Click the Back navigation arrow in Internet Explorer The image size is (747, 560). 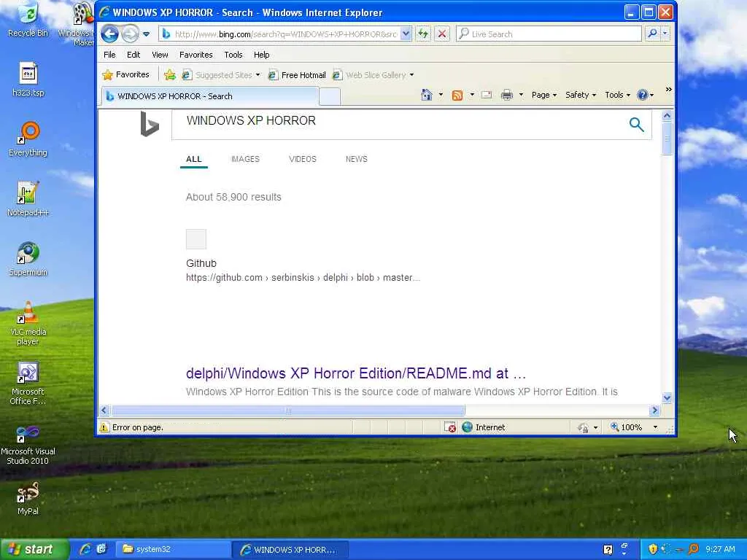(109, 34)
